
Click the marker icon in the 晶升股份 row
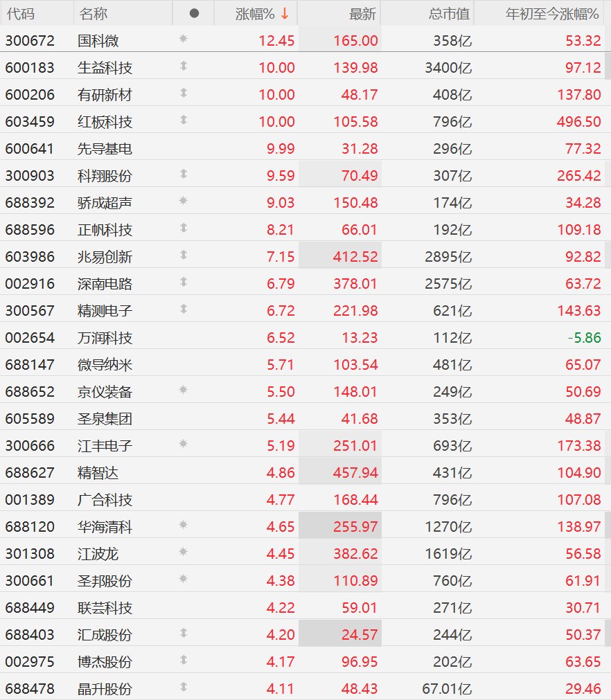tap(183, 687)
